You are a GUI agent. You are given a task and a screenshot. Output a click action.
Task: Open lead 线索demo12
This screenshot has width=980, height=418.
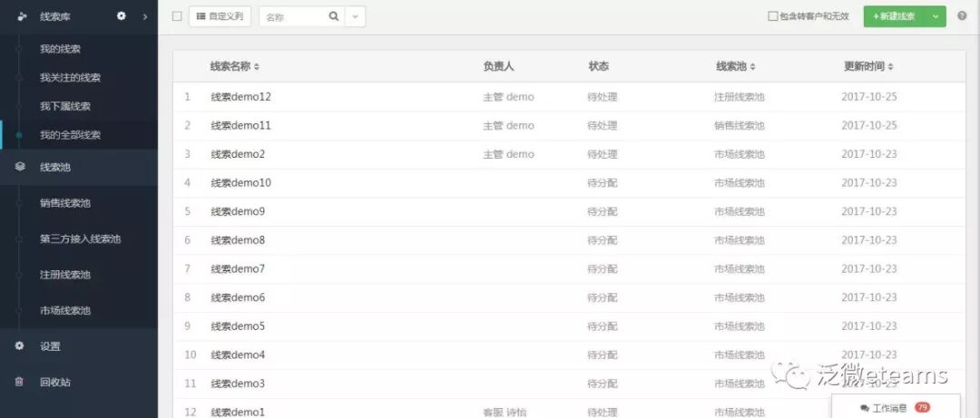240,97
